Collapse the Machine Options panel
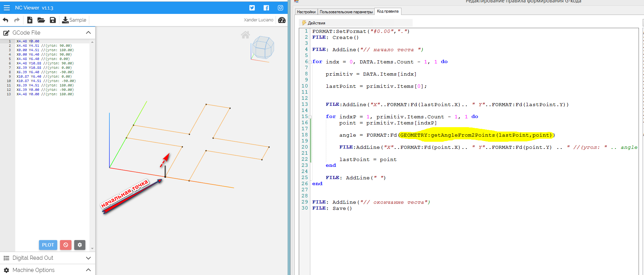Image resolution: width=644 pixels, height=275 pixels. click(x=88, y=270)
